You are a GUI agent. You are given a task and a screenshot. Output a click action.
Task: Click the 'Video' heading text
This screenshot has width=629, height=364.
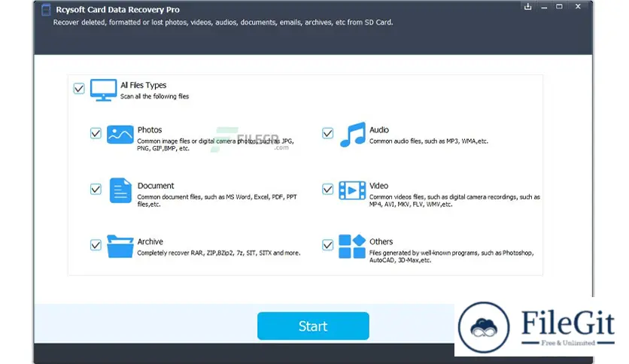pyautogui.click(x=378, y=186)
